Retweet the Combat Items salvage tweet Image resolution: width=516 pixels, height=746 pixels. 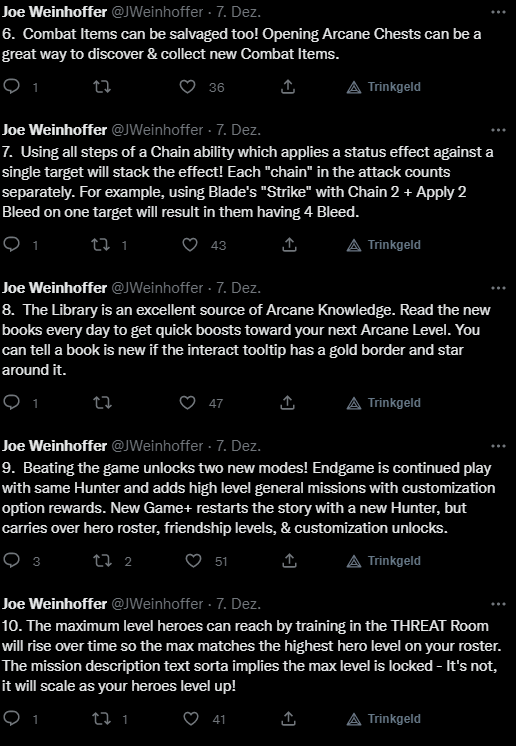tap(102, 87)
